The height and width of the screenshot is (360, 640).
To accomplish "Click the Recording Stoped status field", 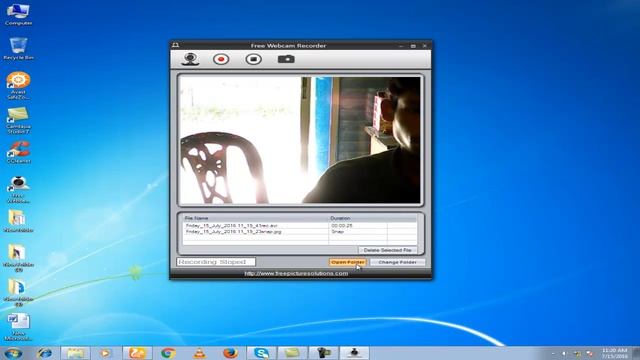I will click(216, 262).
